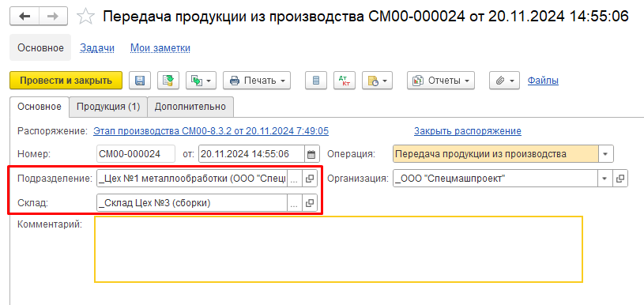This screenshot has height=305, width=644.
Task: Open Этап производства СМ00-8.3.2 link
Action: click(x=211, y=131)
